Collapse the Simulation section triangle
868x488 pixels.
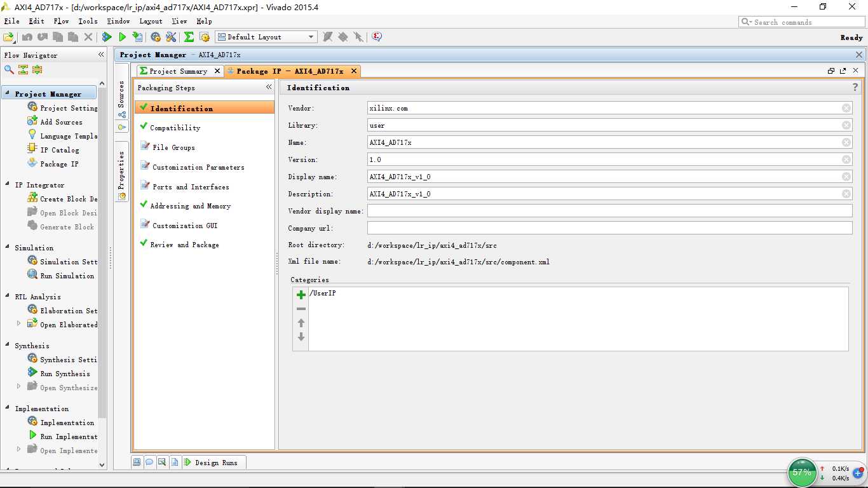6,248
